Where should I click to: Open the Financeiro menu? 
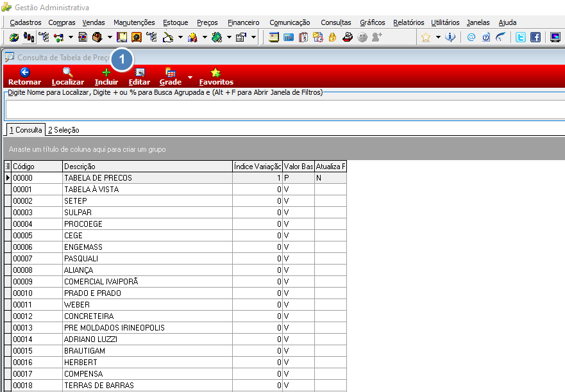243,22
